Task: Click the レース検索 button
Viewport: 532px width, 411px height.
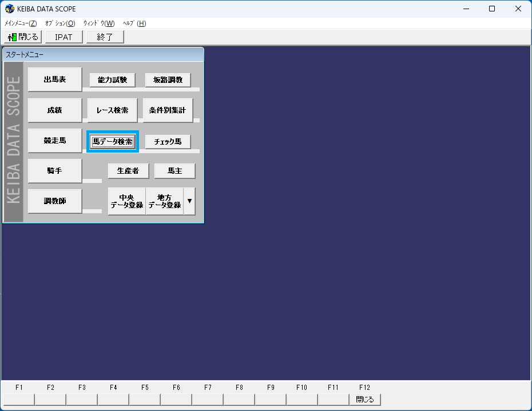Action: pyautogui.click(x=112, y=110)
